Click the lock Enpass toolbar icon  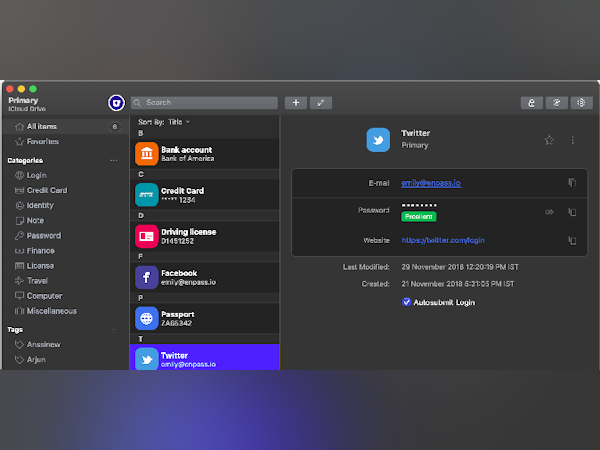click(x=532, y=103)
